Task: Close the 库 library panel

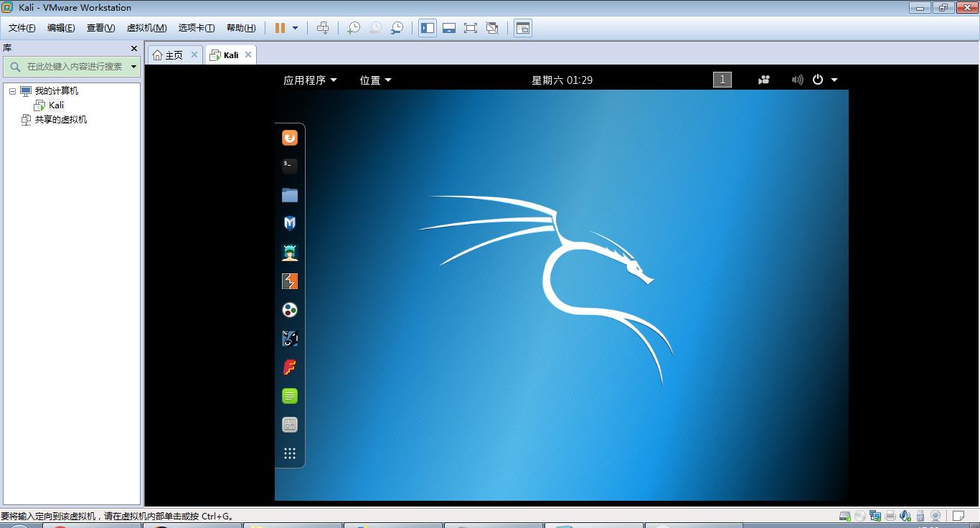Action: coord(133,48)
